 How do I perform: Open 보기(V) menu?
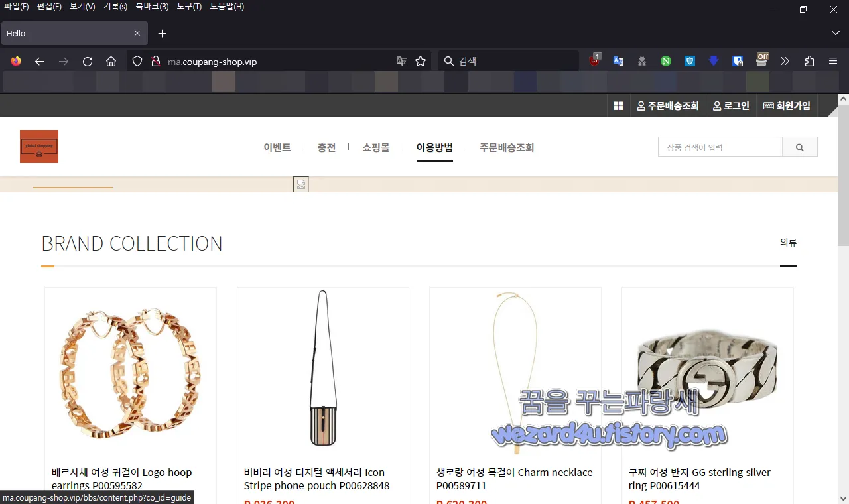click(82, 7)
